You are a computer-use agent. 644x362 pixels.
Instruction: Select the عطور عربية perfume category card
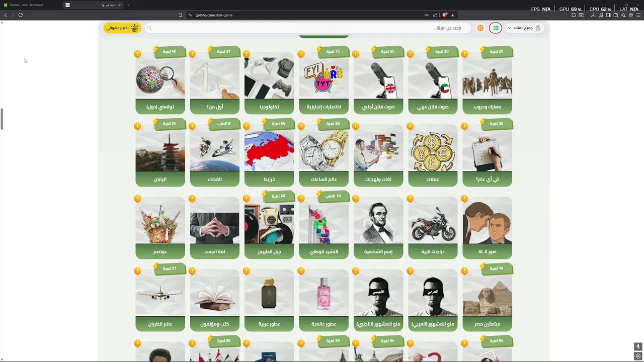269,300
